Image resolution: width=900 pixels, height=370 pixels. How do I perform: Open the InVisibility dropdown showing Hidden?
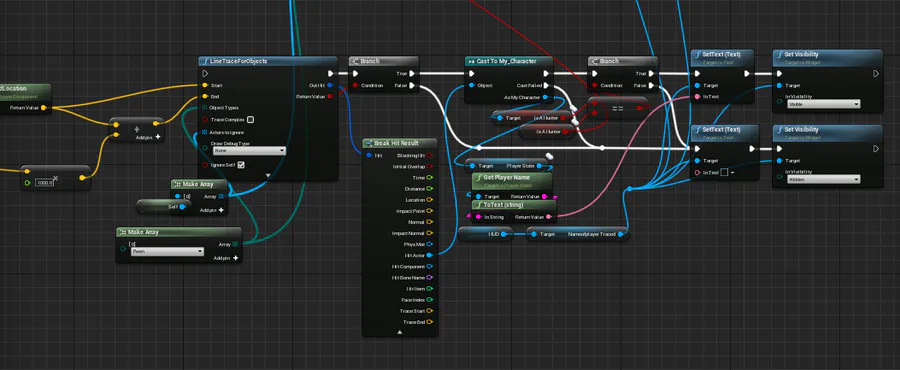824,180
